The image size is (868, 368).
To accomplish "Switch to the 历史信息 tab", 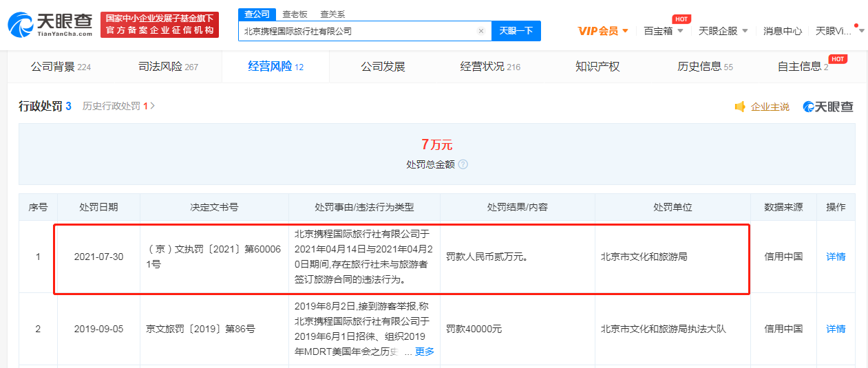I will point(705,67).
